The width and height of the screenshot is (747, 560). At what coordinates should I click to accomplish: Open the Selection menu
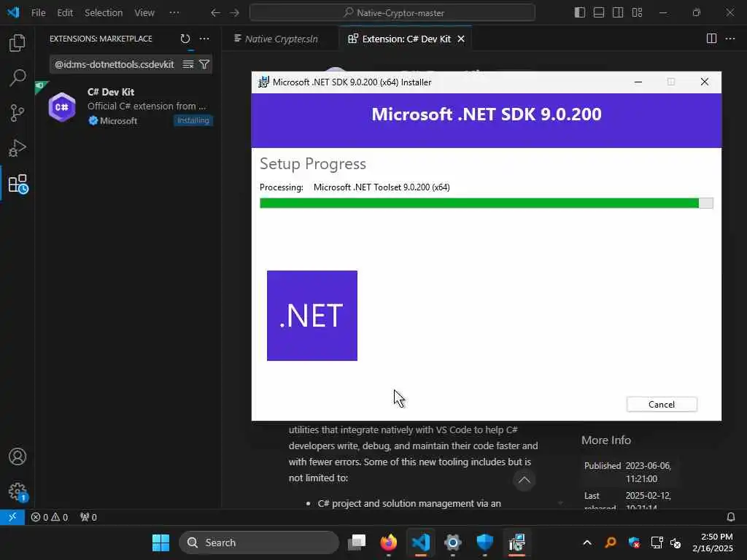(104, 13)
